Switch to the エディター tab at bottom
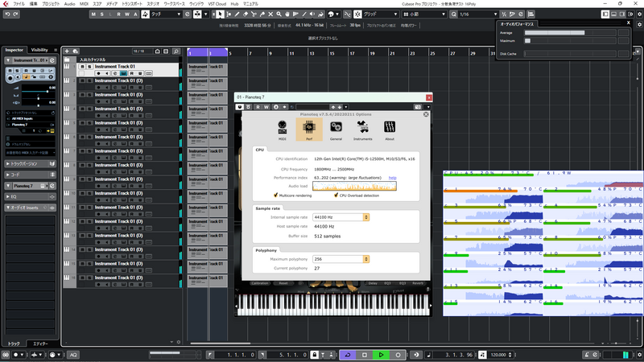 click(x=40, y=343)
